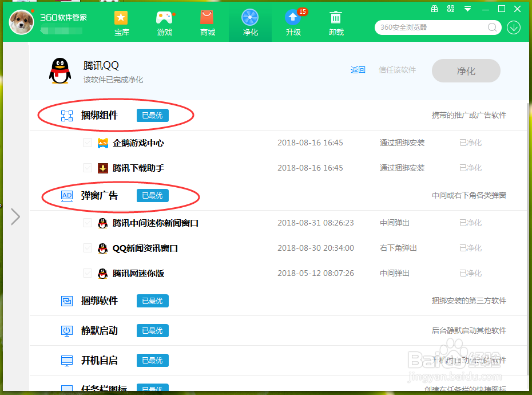The height and width of the screenshot is (395, 532).
Task: Select the 企鹅游戏中心 row name
Action: pyautogui.click(x=138, y=143)
